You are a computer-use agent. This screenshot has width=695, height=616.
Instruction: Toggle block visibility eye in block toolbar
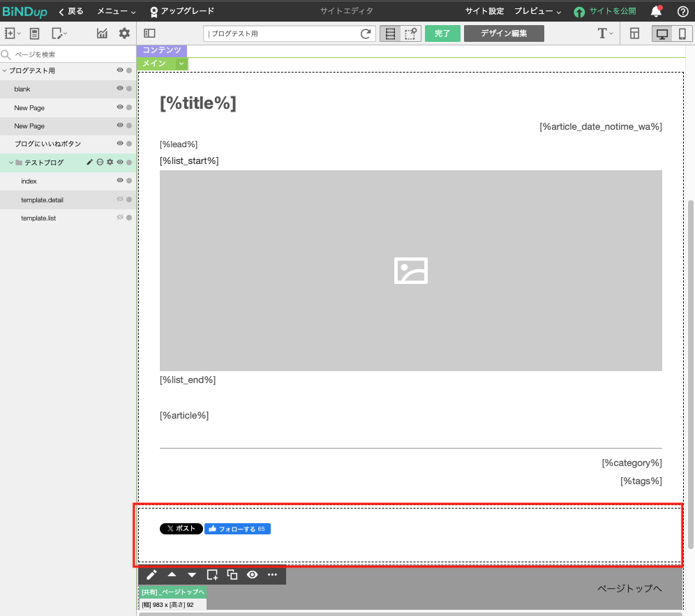[252, 575]
